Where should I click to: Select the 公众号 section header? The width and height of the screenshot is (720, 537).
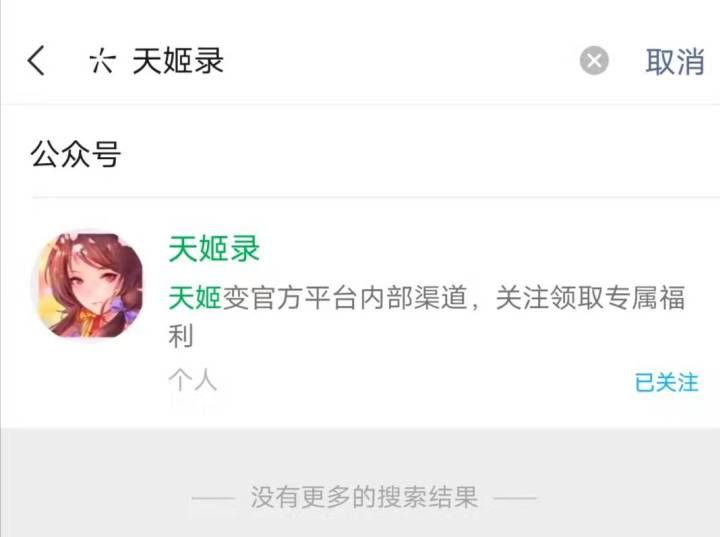coord(76,154)
